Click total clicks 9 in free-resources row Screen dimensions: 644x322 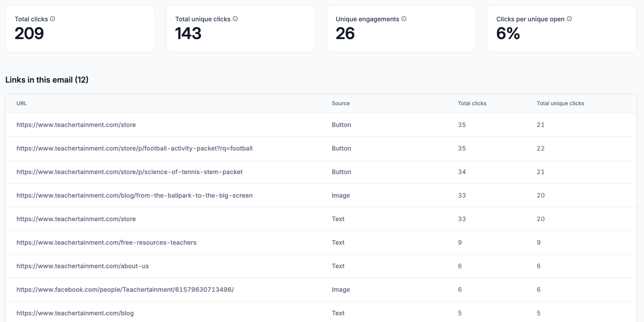click(460, 242)
